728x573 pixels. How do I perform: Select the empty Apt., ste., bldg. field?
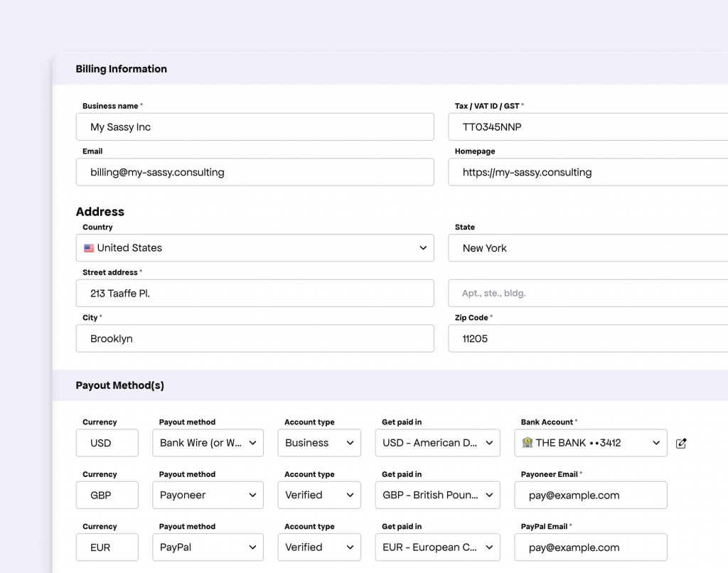[583, 293]
